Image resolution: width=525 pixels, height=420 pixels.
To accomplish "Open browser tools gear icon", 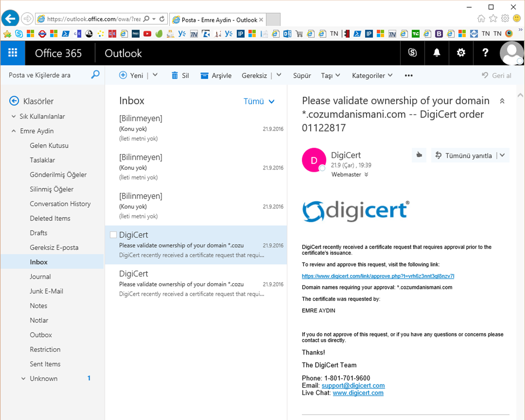I will pyautogui.click(x=505, y=18).
